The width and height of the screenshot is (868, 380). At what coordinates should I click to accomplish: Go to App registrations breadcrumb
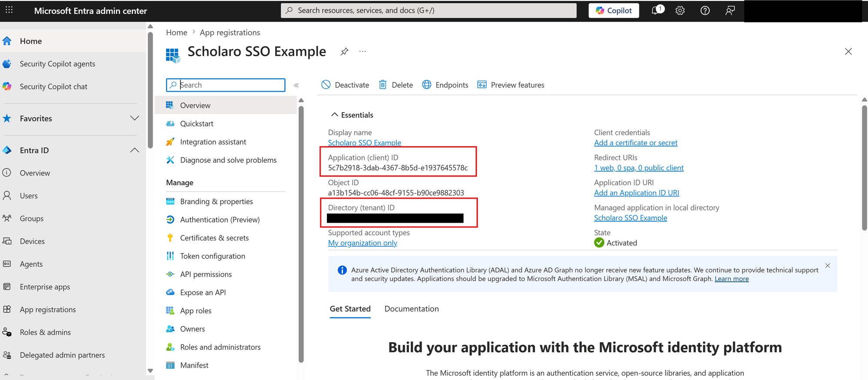point(230,33)
